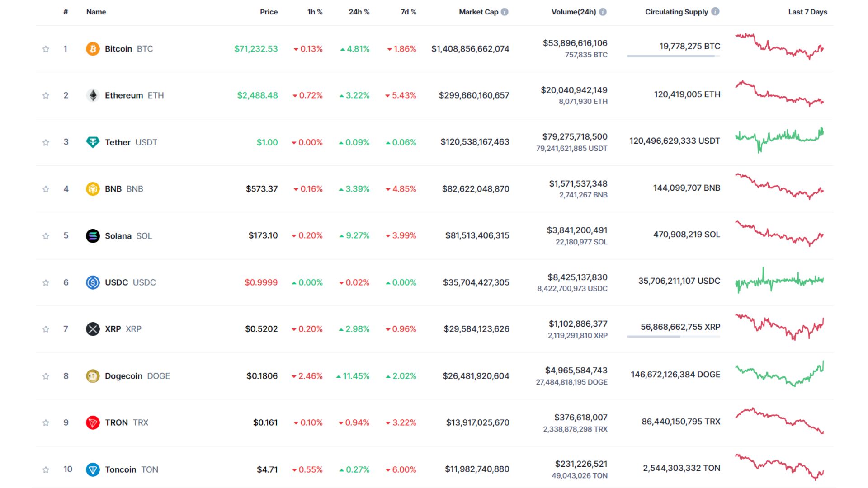
Task: Click the USDC circle logo
Action: pyautogui.click(x=93, y=282)
